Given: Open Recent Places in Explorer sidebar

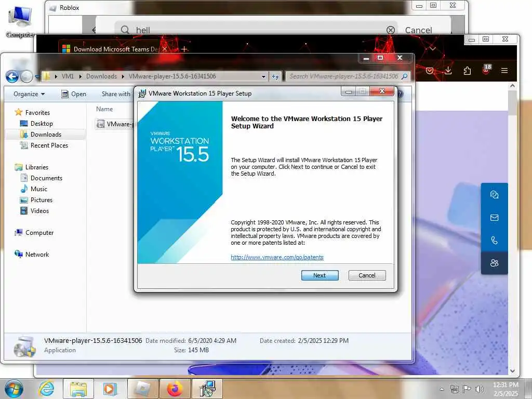Looking at the screenshot, I should (49, 145).
